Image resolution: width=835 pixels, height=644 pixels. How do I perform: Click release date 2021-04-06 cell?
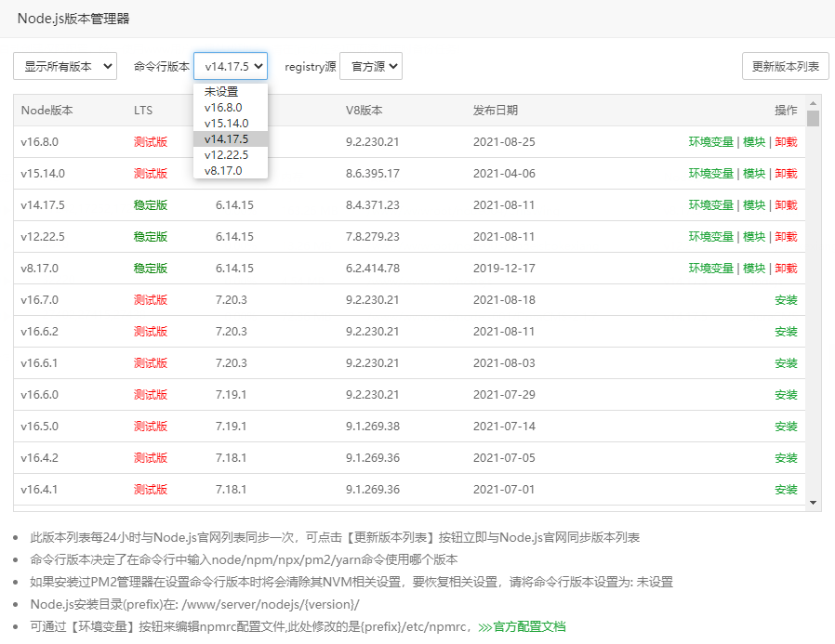click(x=504, y=174)
